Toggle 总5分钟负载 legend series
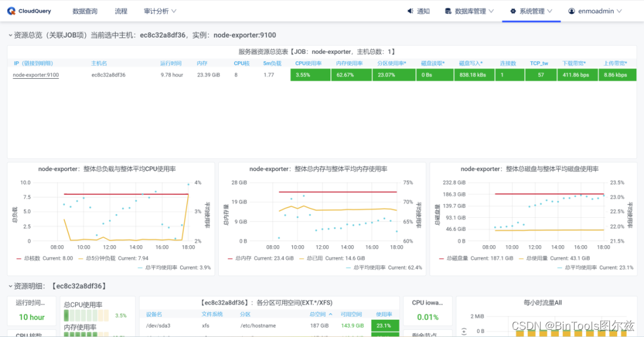This screenshot has width=644, height=337. click(x=100, y=258)
